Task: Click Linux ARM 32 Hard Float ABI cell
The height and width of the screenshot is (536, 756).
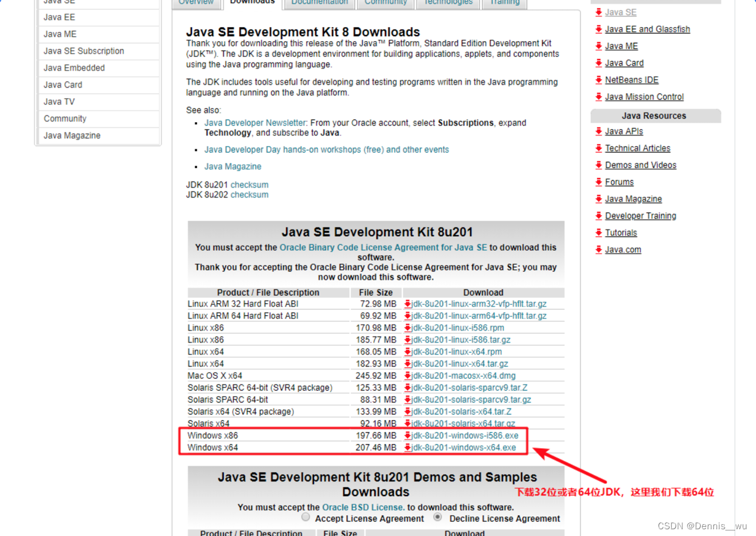Action: [268, 304]
